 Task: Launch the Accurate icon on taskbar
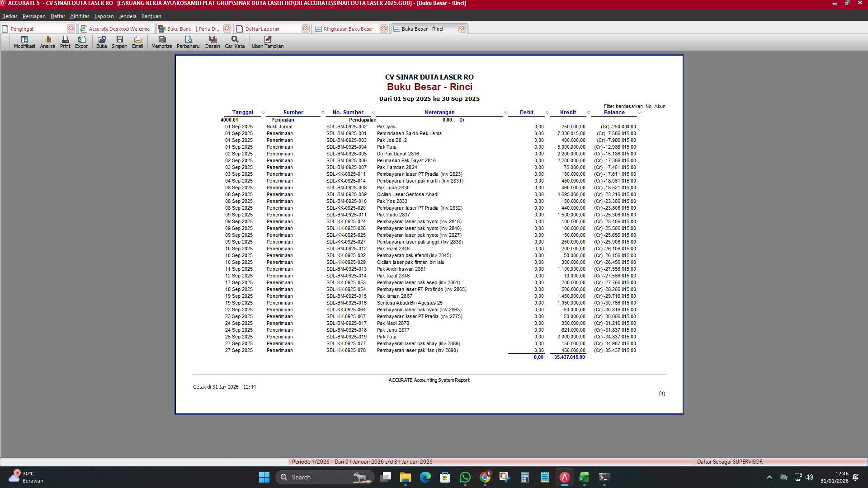(x=563, y=477)
